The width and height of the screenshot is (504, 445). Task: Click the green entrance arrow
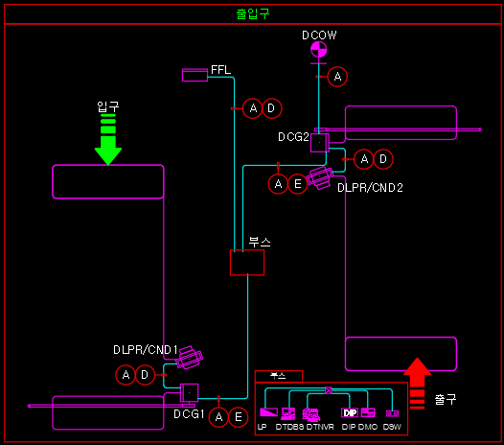pyautogui.click(x=108, y=139)
